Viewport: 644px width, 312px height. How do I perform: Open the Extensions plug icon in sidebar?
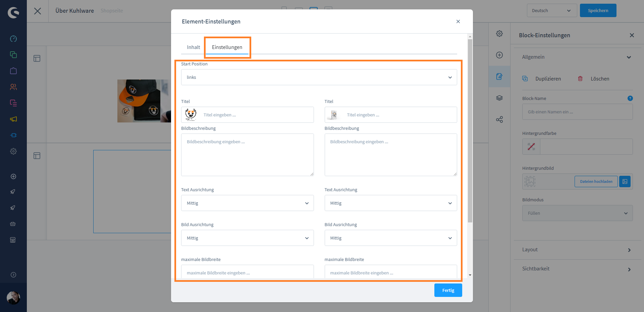pos(13,135)
